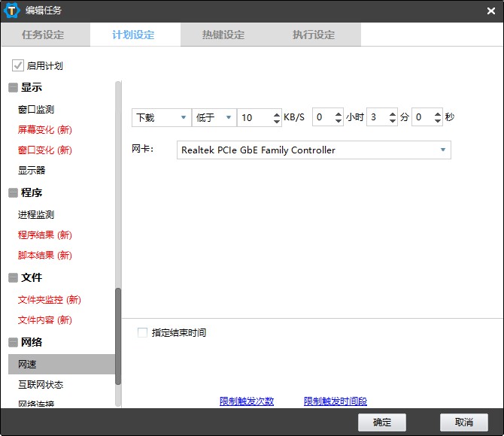The height and width of the screenshot is (436, 504).
Task: Select the 网速 item
Action: pos(62,365)
